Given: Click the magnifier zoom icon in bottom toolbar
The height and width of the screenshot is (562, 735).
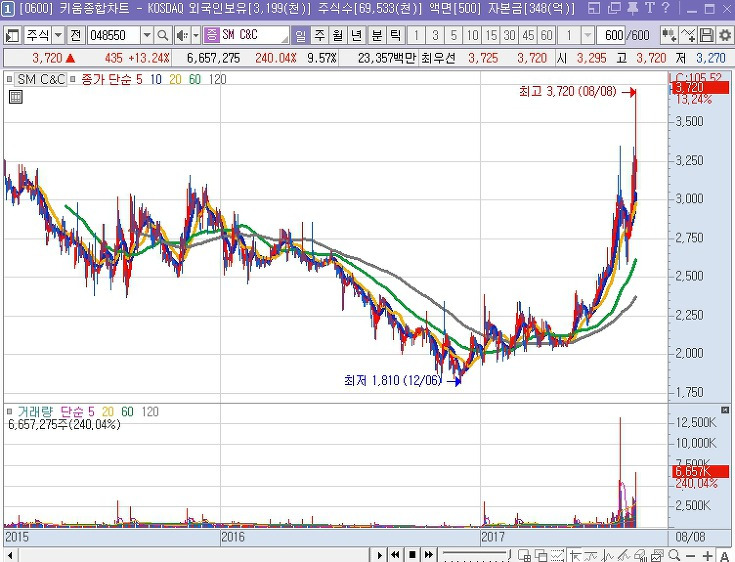Looking at the screenshot, I should (x=674, y=555).
